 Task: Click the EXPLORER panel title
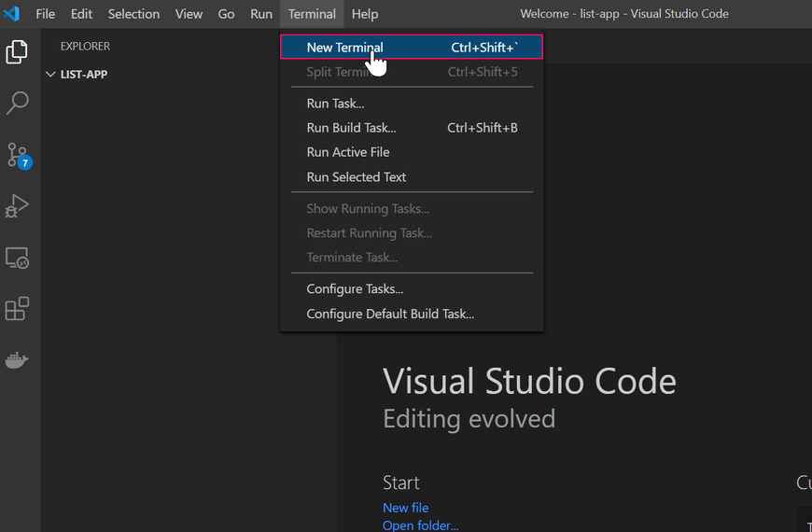[x=85, y=46]
